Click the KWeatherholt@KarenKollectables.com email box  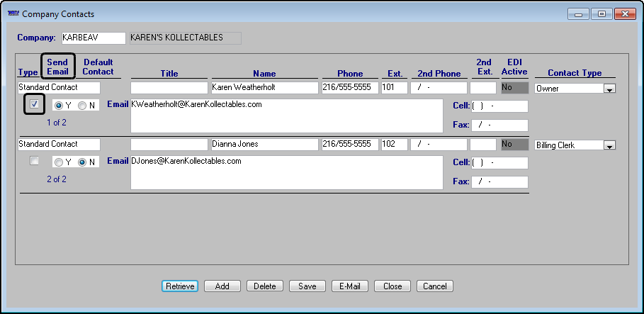(287, 116)
